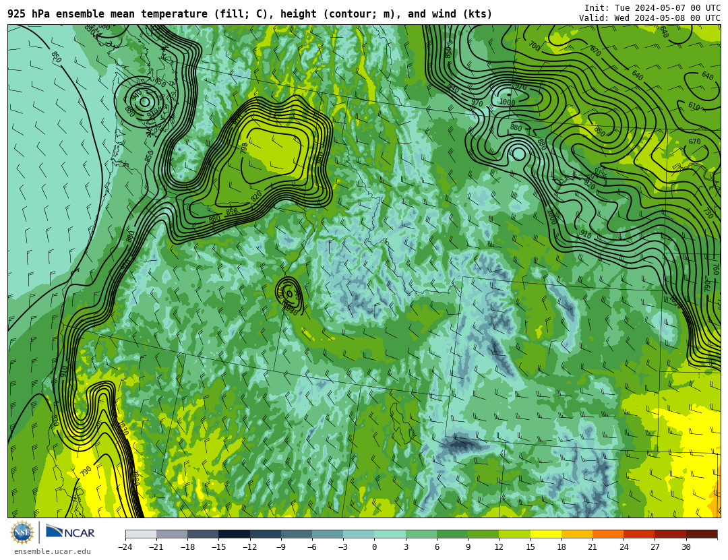Click the 730 contour label on the map
This screenshot has height=560, width=728.
(x=708, y=213)
